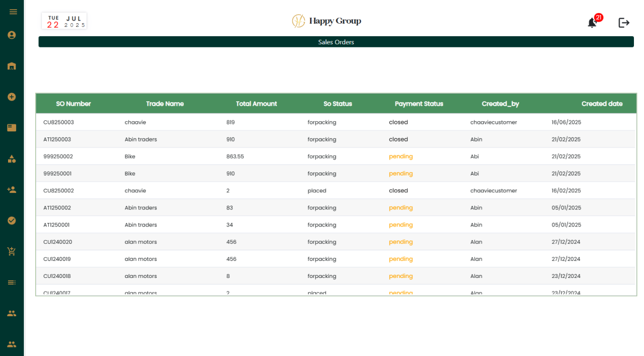Select order AT1250001
Viewport: 644px width, 356px height.
[57, 225]
